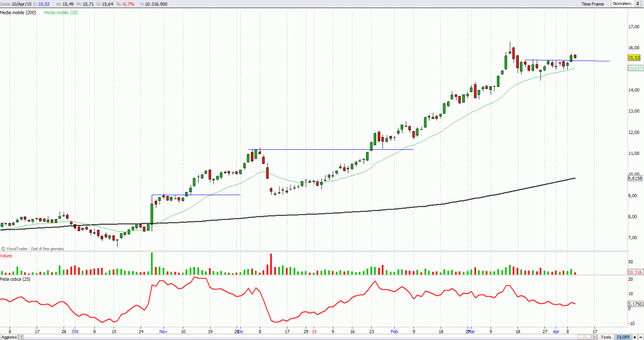Click the tallest green volume bar

click(x=152, y=263)
